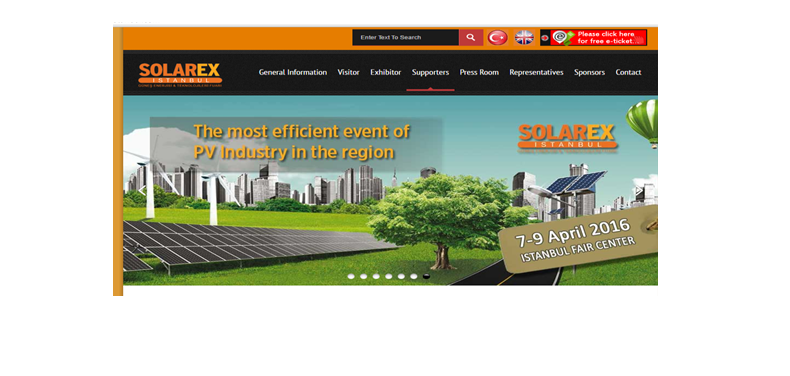Open the General Information menu

tap(293, 72)
